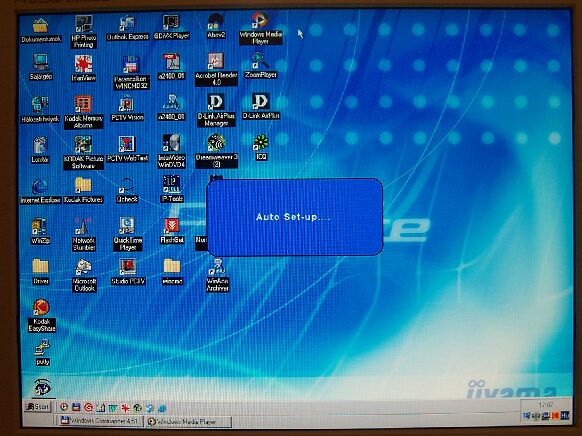Click the 17:07 system tray clock

tap(546, 405)
